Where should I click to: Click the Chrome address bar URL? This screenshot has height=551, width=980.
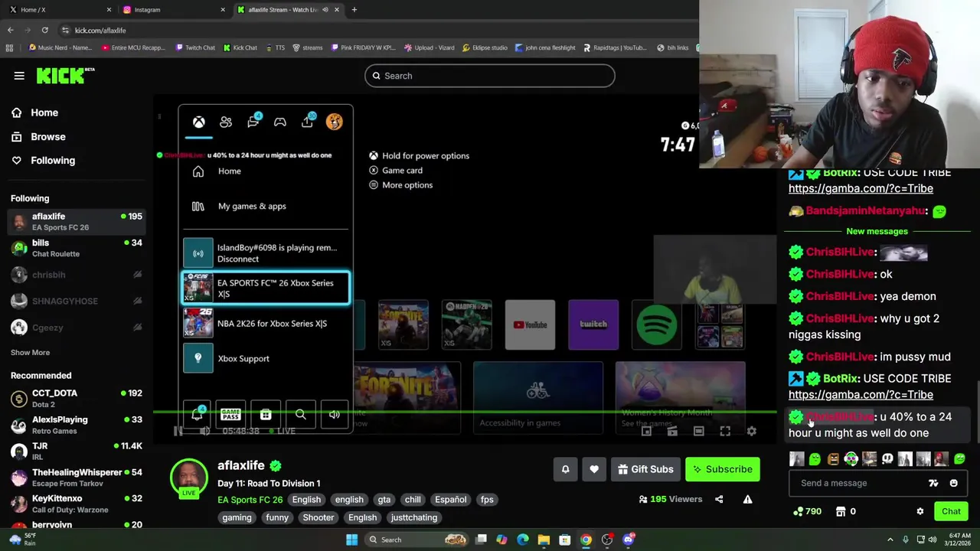click(100, 30)
